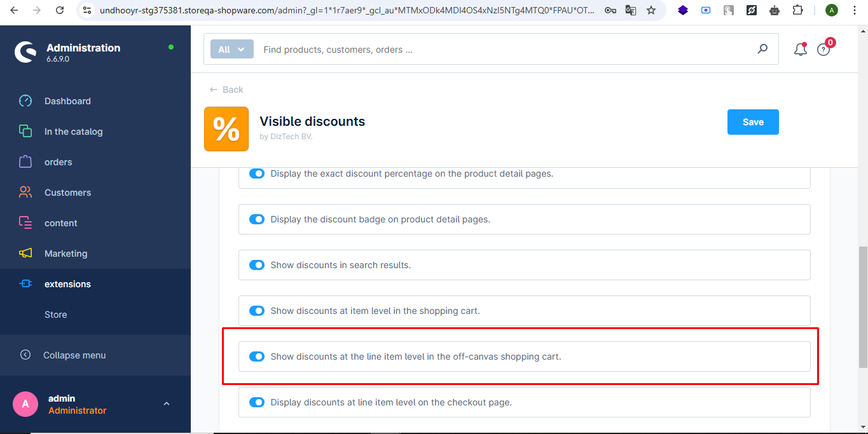
Task: Click the search magnifier icon
Action: pyautogui.click(x=762, y=49)
